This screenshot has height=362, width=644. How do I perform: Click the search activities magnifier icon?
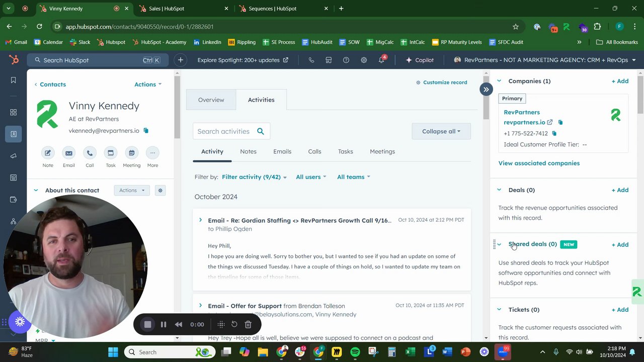pos(261,131)
